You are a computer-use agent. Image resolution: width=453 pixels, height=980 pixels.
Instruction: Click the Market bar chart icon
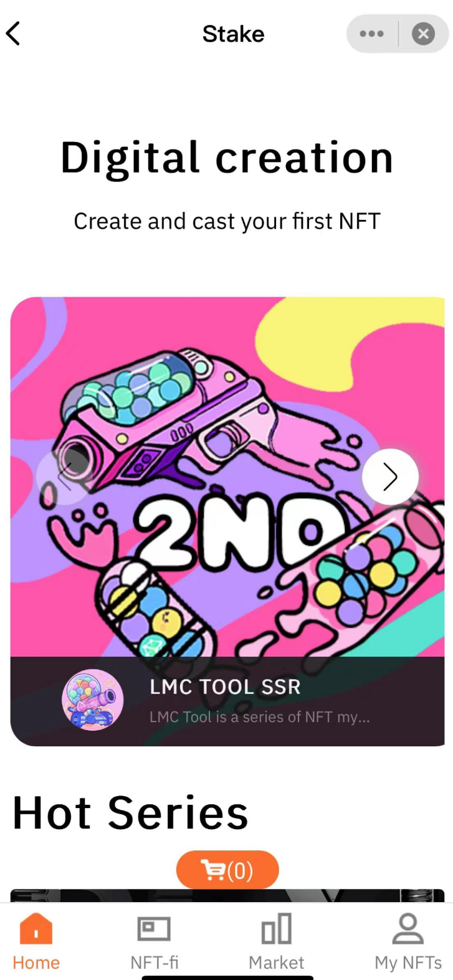[x=276, y=929]
